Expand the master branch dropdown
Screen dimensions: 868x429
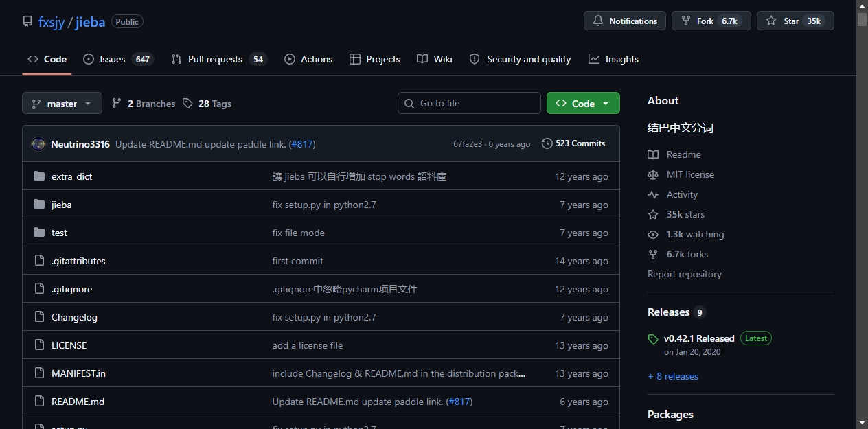point(62,103)
